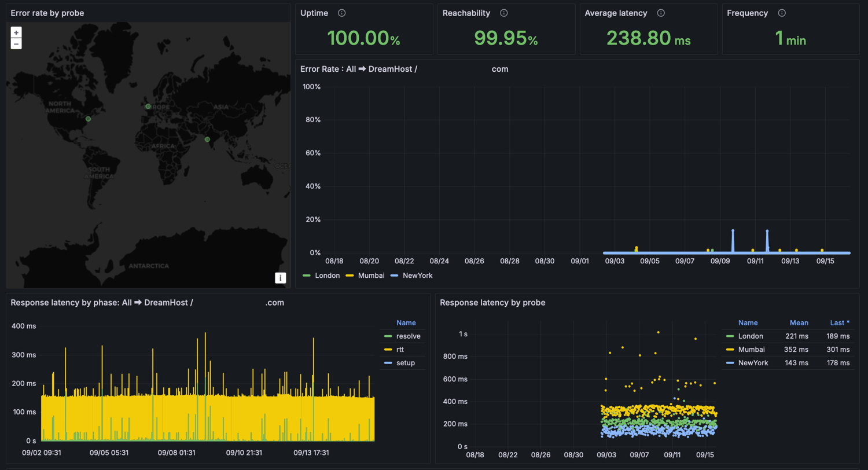Open the Error Rate : All DreamHost panel title
This screenshot has height=470, width=868.
(x=404, y=69)
